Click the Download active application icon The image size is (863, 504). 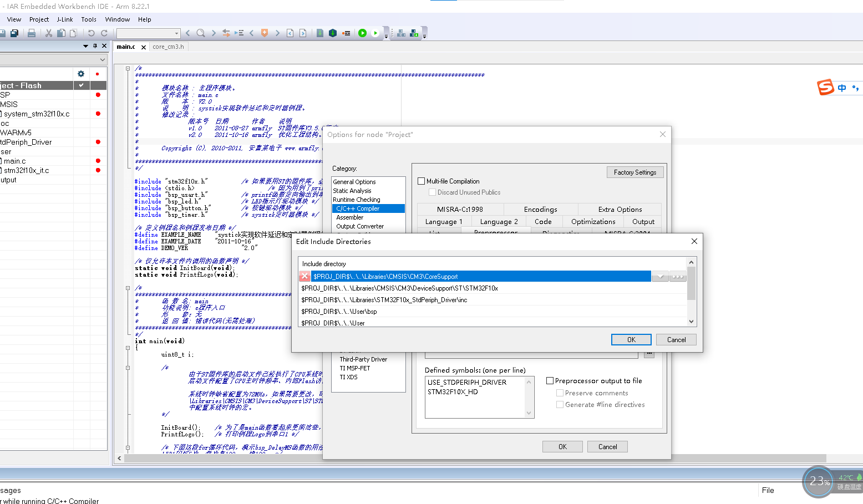[319, 33]
